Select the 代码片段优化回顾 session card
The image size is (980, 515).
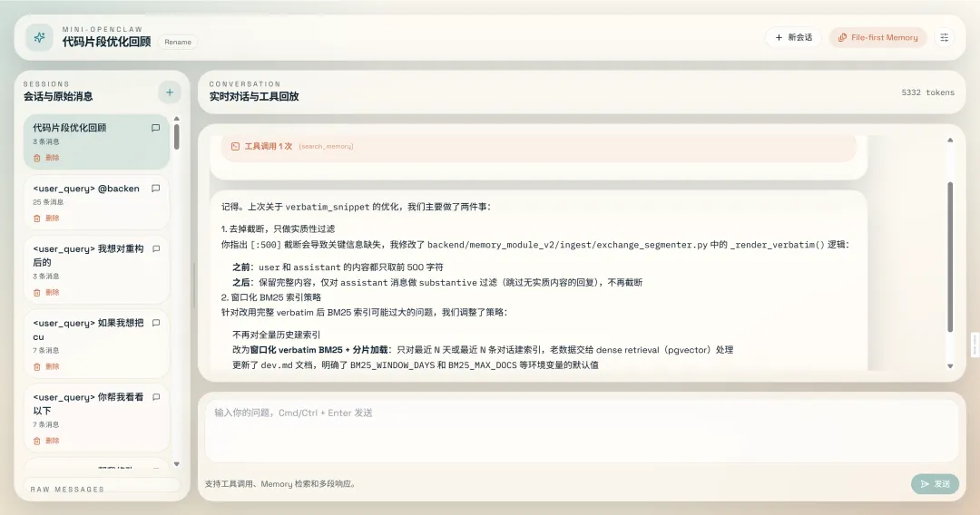pyautogui.click(x=96, y=141)
